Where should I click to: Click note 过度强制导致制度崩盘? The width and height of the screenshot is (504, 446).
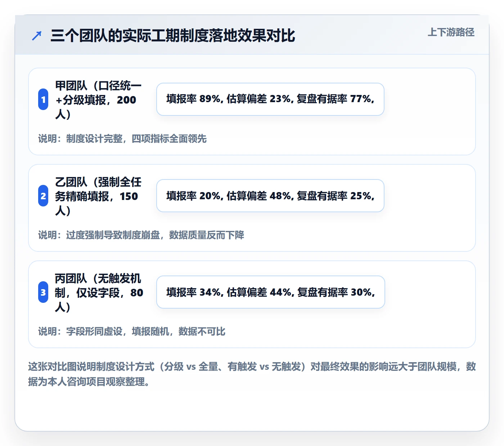141,235
